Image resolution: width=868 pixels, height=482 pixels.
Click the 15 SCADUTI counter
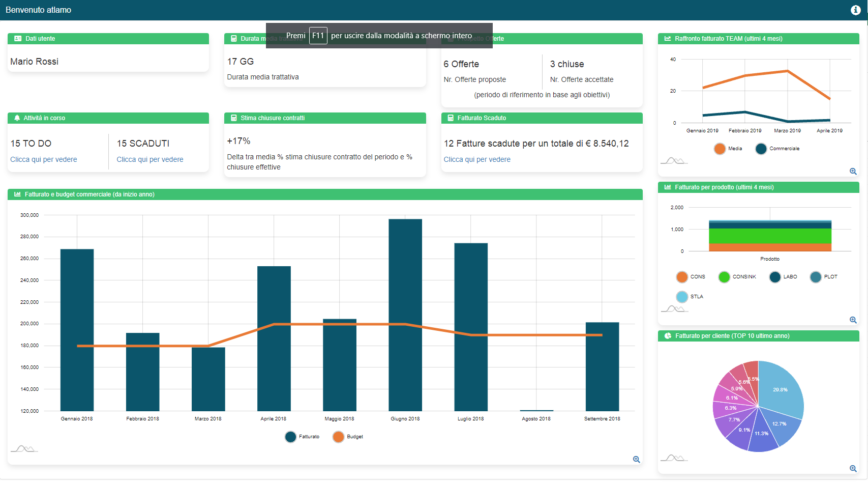click(x=143, y=144)
